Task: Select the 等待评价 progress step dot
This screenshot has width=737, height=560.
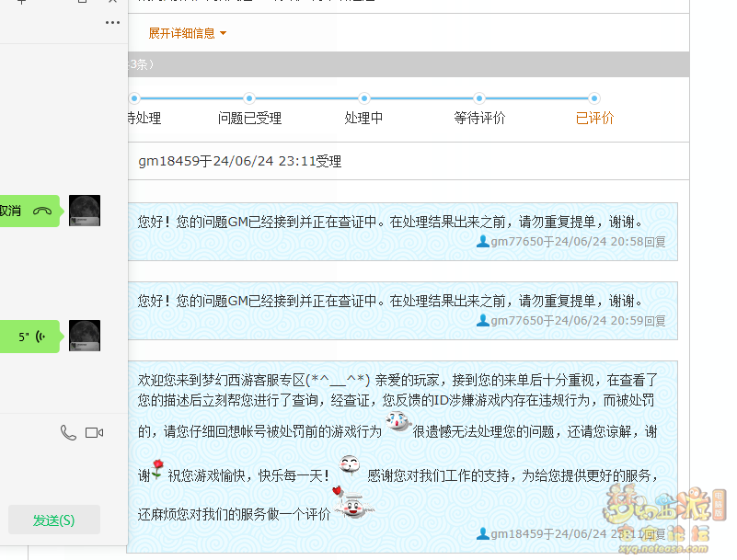Action: pos(479,98)
